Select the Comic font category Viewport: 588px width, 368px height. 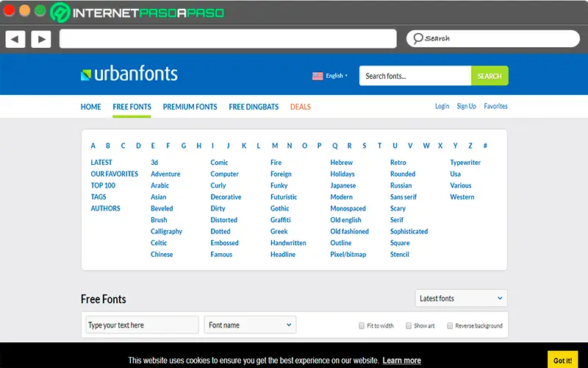click(219, 162)
